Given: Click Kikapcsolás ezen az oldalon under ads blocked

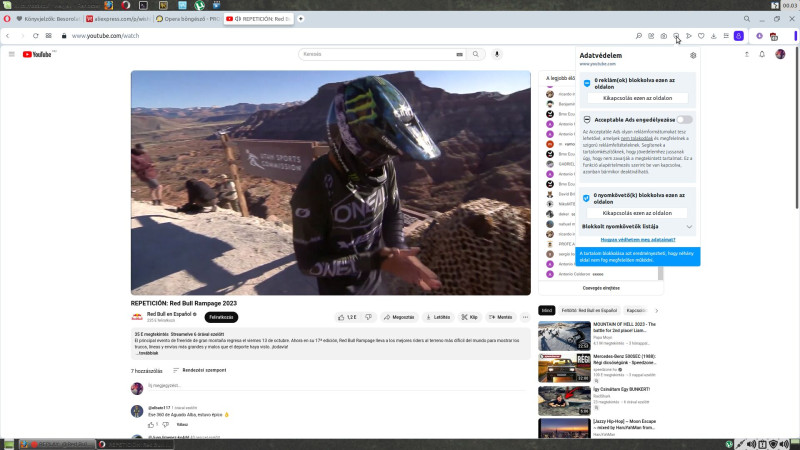Looking at the screenshot, I should [637, 98].
